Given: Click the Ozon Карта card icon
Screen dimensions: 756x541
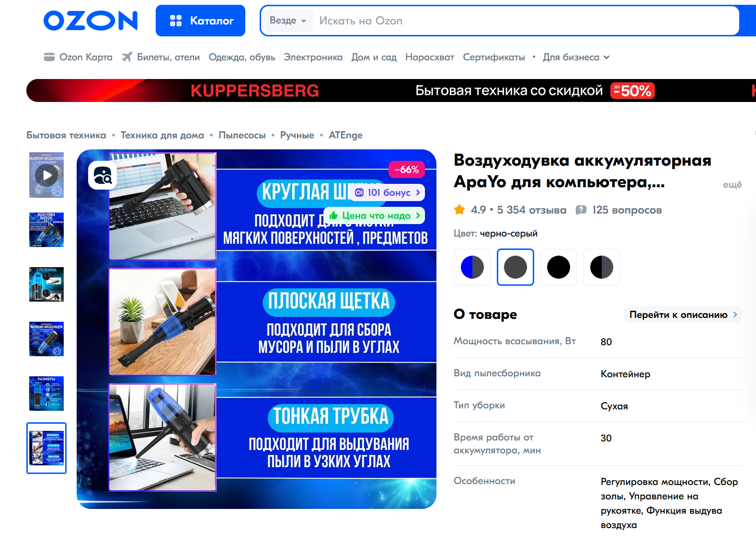Looking at the screenshot, I should tap(49, 57).
